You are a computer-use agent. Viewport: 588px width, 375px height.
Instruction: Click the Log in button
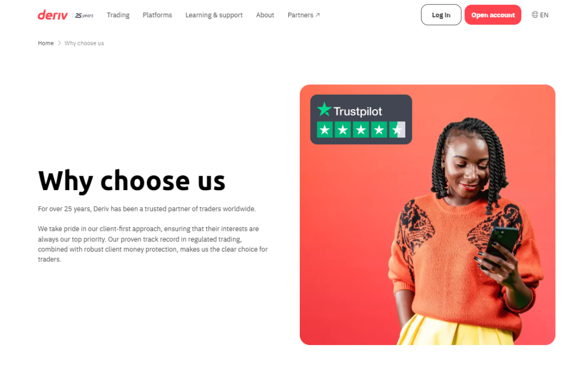click(x=441, y=15)
